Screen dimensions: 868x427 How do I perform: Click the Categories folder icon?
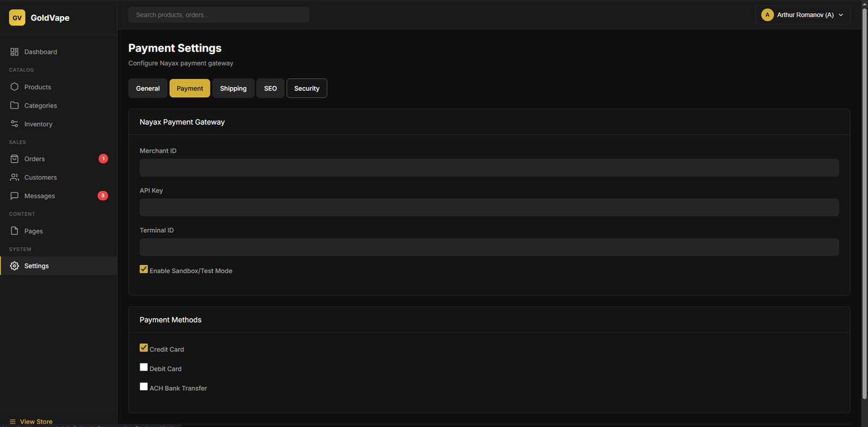[15, 105]
